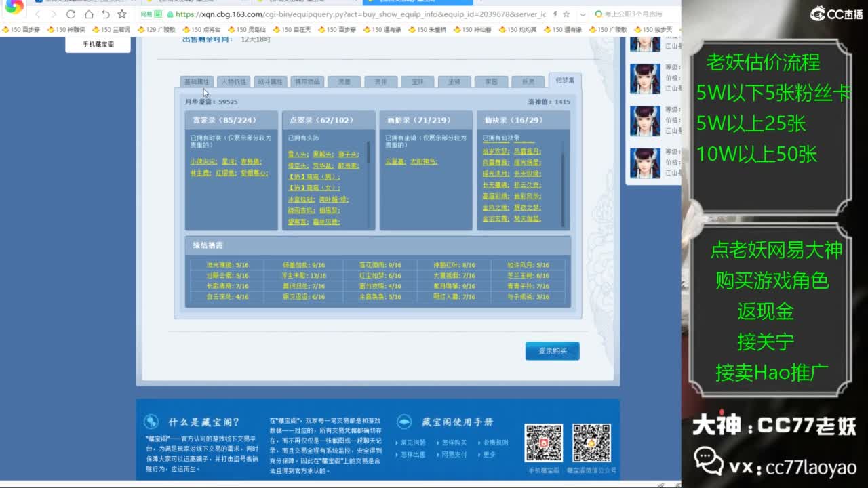868x488 pixels.
Task: Switch to the 基础属性 tab
Action: click(x=197, y=81)
